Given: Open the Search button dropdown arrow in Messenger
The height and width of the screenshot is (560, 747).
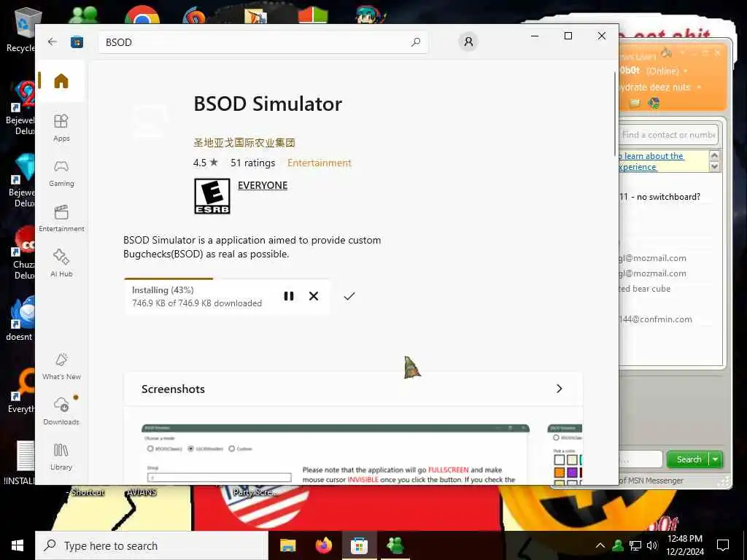Looking at the screenshot, I should (x=716, y=459).
